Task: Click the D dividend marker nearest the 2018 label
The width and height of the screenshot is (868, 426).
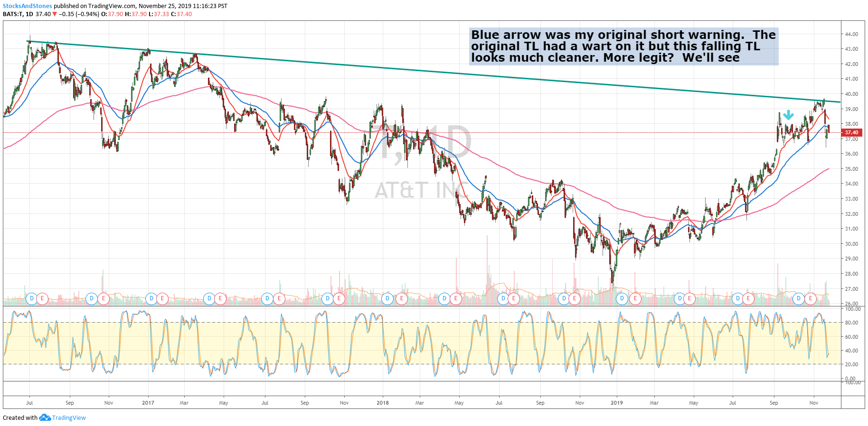Action: tap(387, 298)
